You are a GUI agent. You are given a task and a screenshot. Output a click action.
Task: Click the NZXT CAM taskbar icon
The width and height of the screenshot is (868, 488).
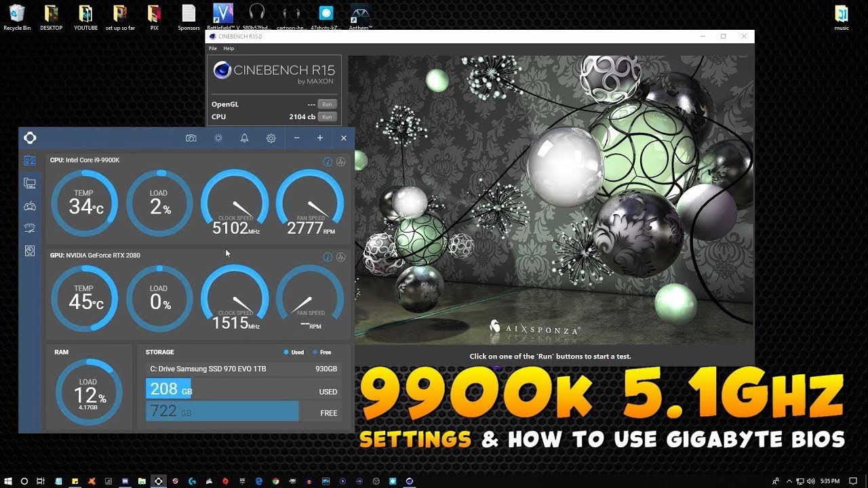(159, 481)
